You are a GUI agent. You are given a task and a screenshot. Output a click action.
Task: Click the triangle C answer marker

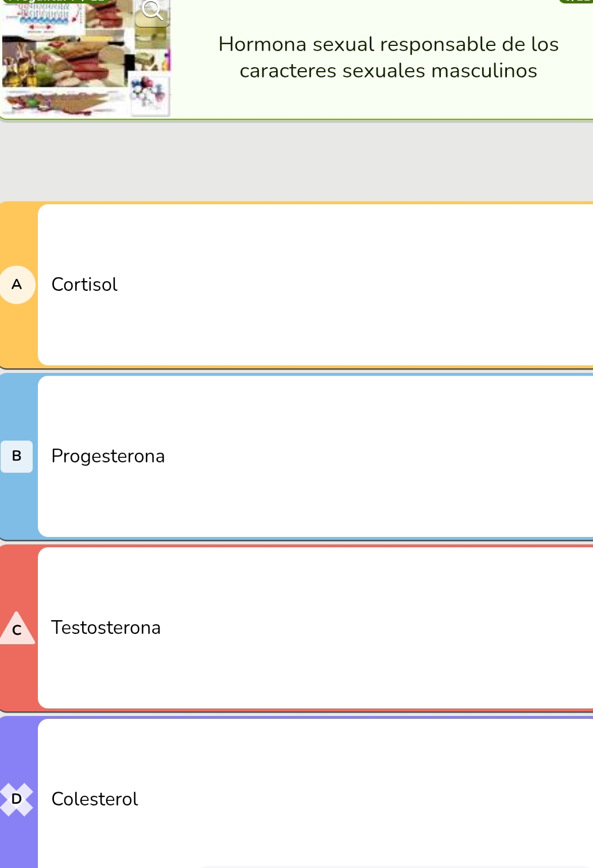click(17, 628)
